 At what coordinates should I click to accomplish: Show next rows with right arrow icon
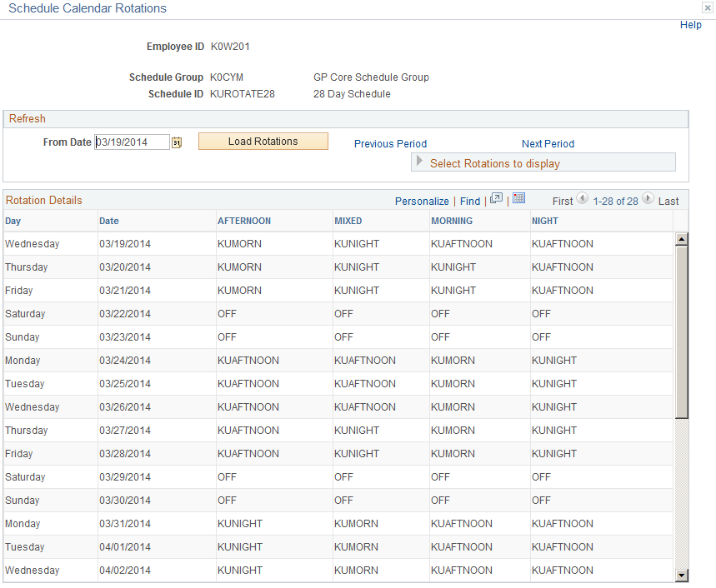click(x=648, y=198)
